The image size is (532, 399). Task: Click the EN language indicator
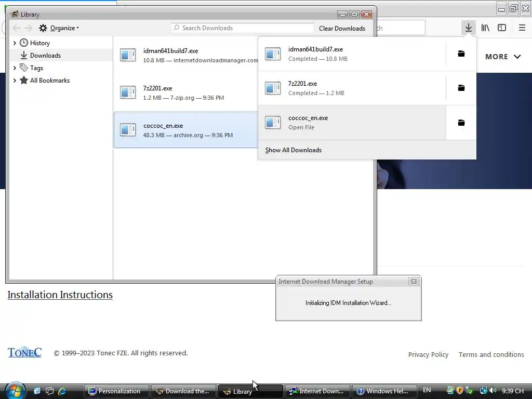[x=427, y=390]
